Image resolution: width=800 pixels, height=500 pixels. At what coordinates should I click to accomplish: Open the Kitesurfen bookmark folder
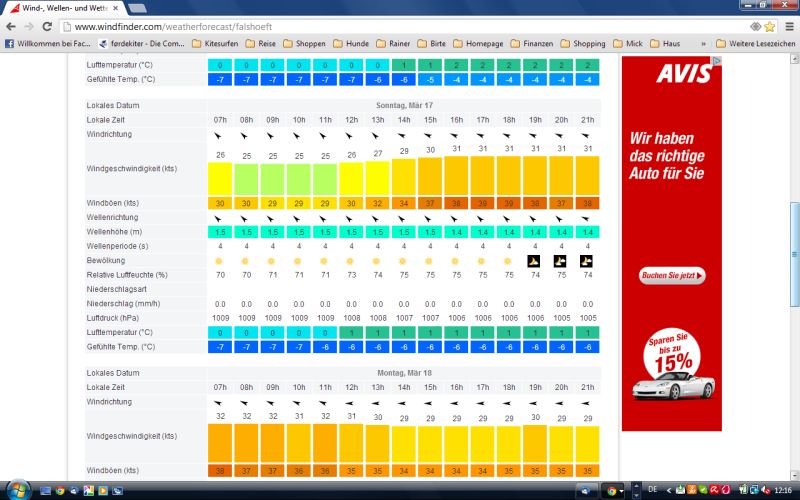pos(214,44)
